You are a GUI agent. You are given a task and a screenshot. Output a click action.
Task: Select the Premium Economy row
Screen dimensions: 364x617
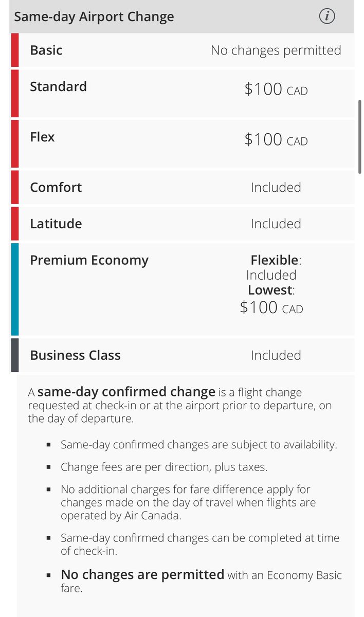click(x=182, y=289)
